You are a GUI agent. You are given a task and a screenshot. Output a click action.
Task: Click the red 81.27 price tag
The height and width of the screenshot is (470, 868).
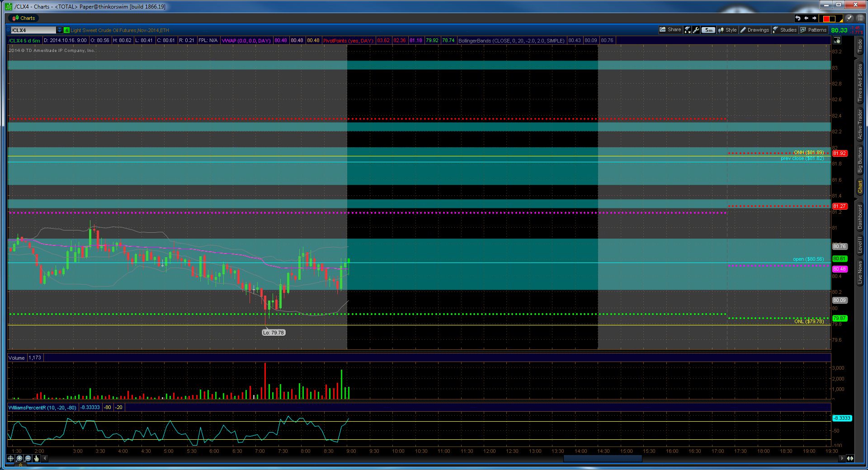coord(840,206)
